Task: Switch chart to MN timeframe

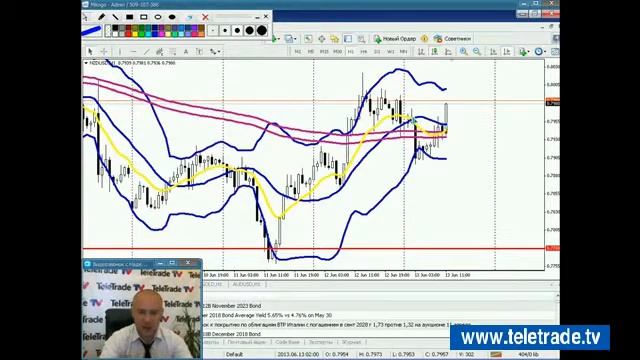Action: pyautogui.click(x=403, y=51)
